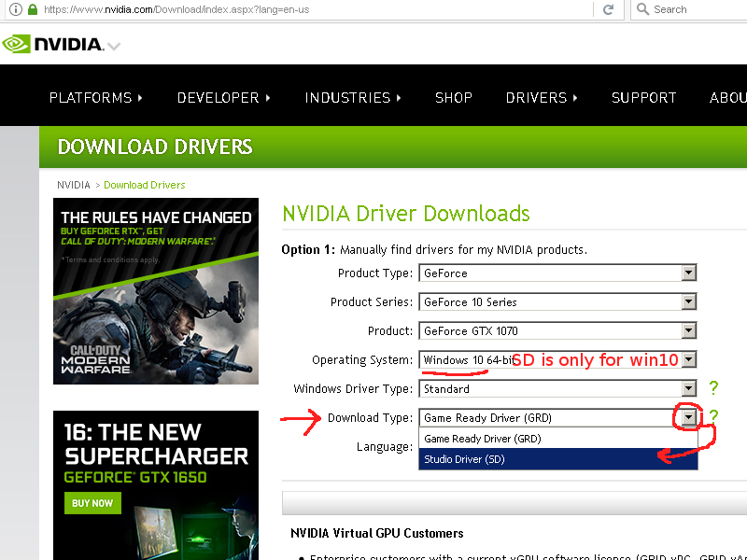Click the green padlock security icon

[33, 9]
